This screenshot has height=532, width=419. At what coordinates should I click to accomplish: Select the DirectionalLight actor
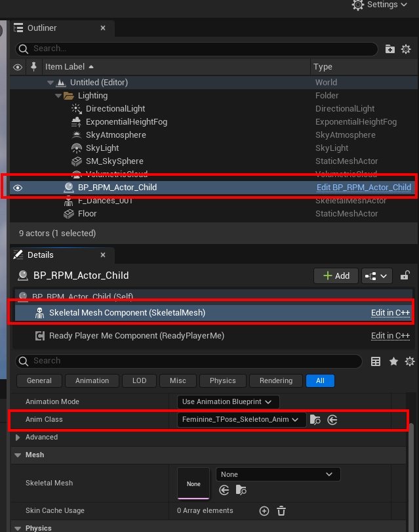115,109
